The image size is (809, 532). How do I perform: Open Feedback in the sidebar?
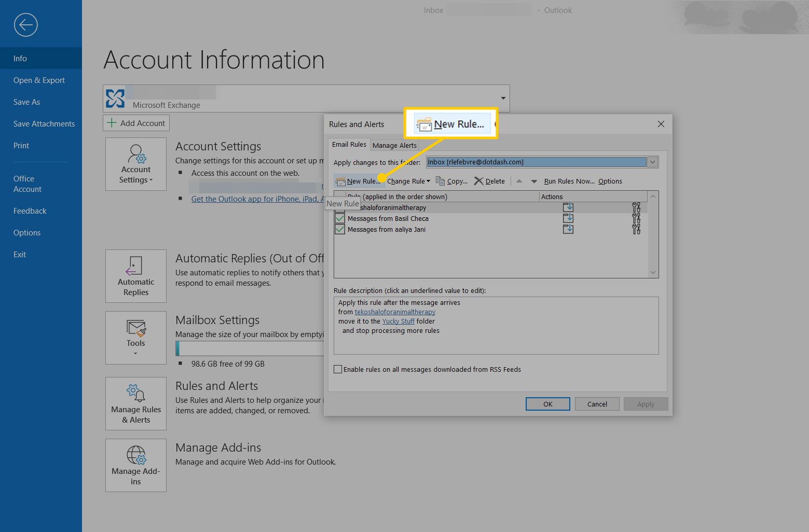tap(41, 211)
